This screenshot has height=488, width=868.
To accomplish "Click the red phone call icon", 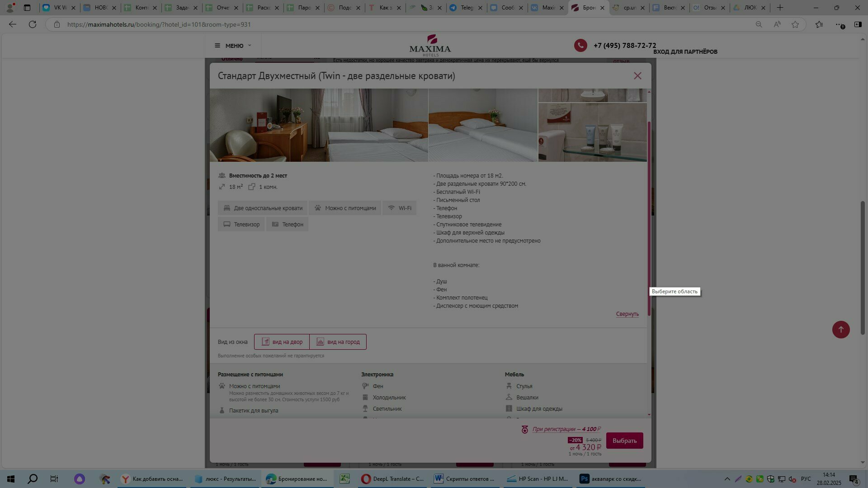I will point(580,45).
